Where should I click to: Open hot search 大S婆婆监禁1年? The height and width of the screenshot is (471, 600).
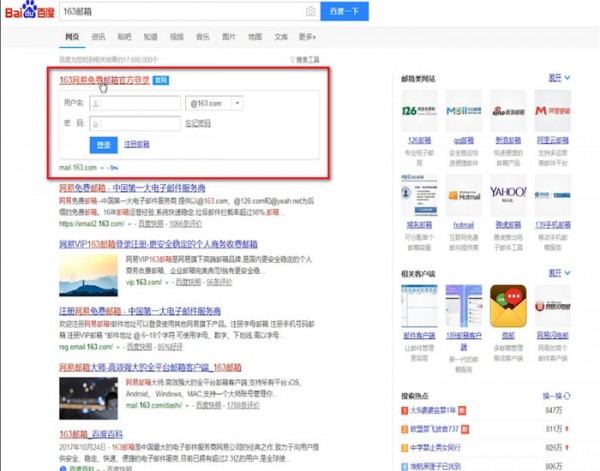coord(433,411)
